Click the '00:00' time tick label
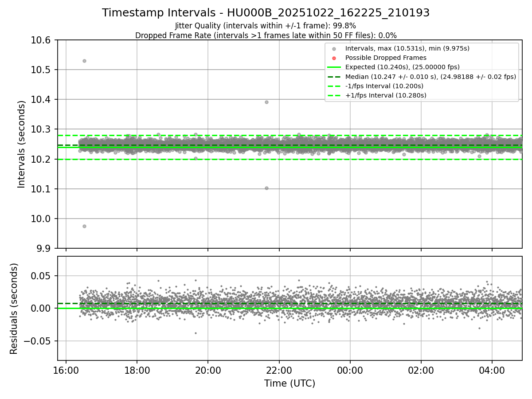532x399 pixels. tap(350, 371)
